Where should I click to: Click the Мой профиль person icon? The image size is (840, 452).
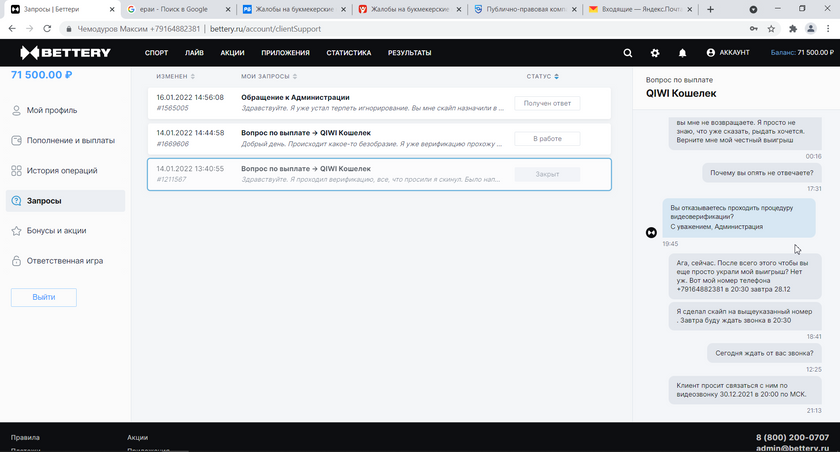coord(16,110)
